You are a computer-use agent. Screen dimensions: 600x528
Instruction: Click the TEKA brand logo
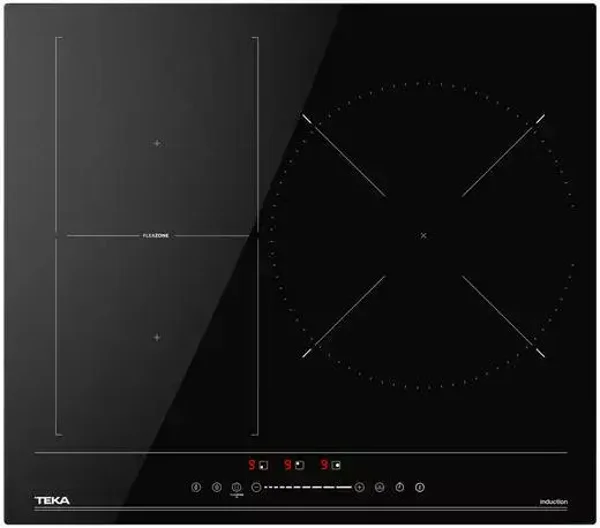(52, 500)
